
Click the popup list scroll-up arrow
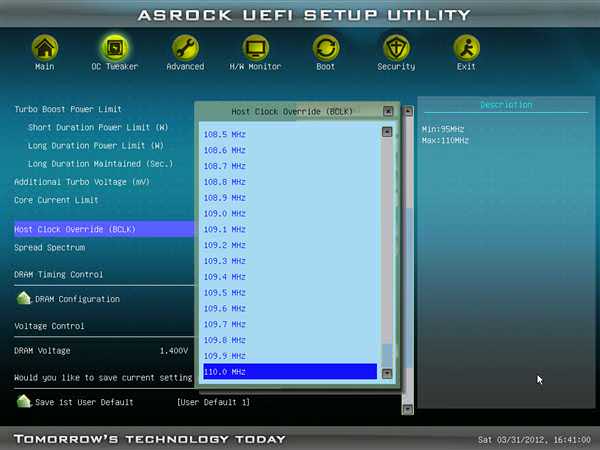(387, 132)
